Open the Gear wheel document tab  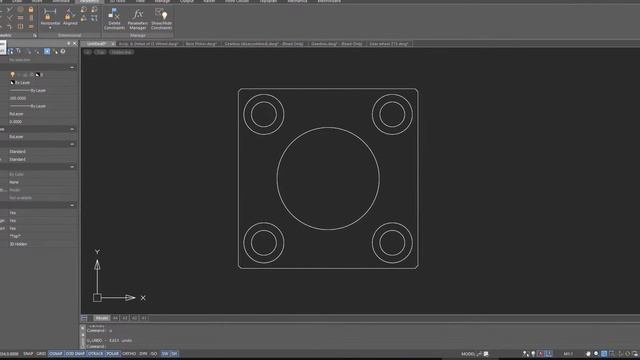tap(389, 44)
